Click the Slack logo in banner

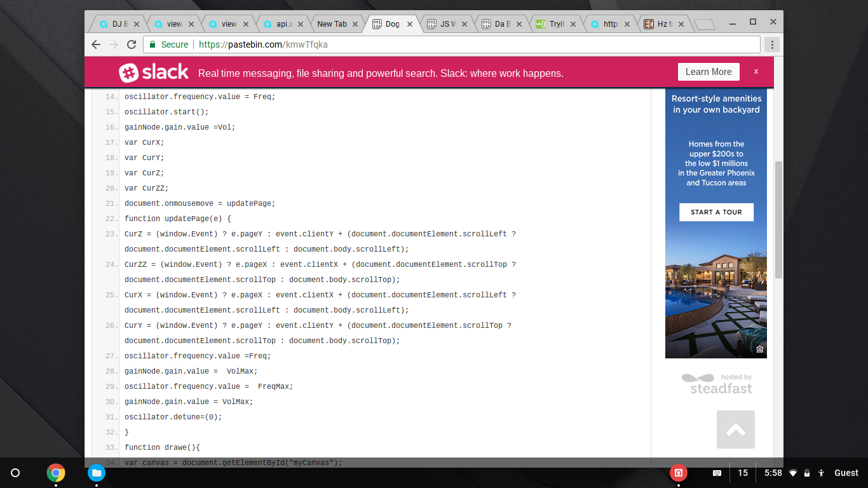[154, 72]
